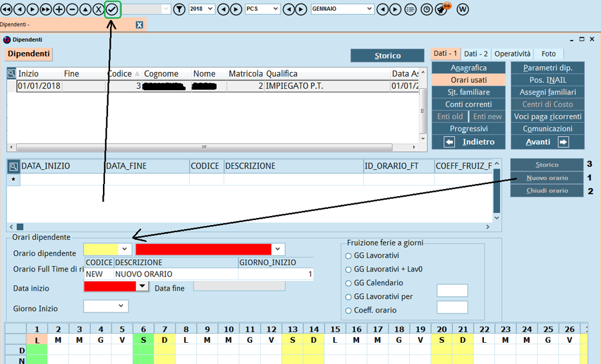The height and width of the screenshot is (364, 601).
Task: Click the Dipendenti window title icon
Action: coord(6,40)
